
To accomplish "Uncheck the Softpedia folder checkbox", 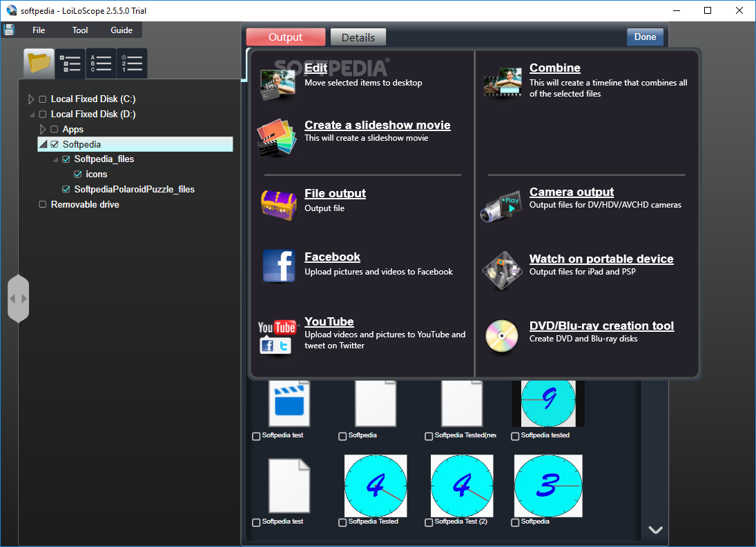I will click(x=55, y=144).
